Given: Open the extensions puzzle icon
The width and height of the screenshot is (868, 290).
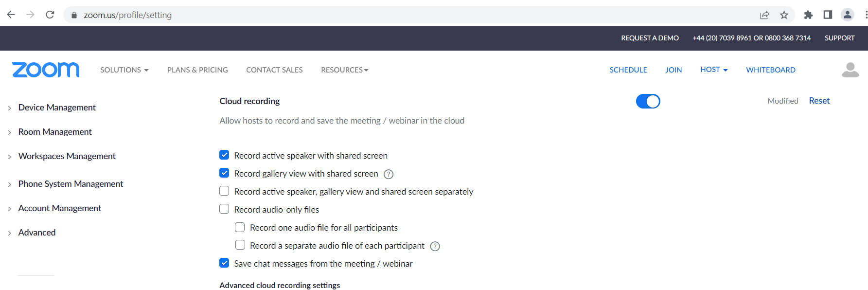Looking at the screenshot, I should [808, 15].
